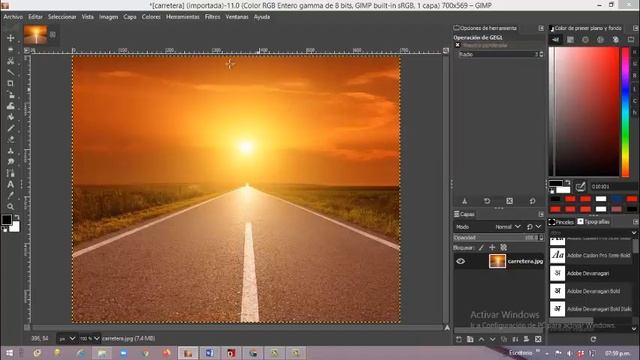Viewport: 640px width, 360px height.
Task: Select the Eraser tool
Action: tap(11, 140)
